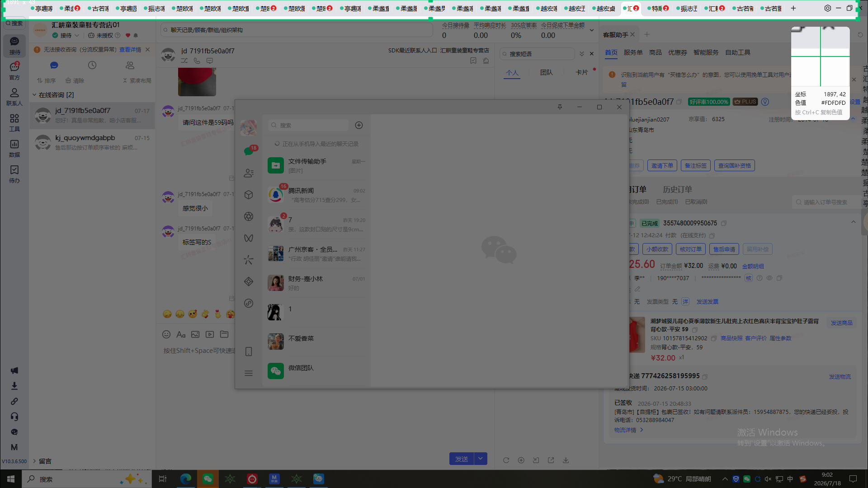
Task: Expand the 留言 section
Action: [x=34, y=461]
